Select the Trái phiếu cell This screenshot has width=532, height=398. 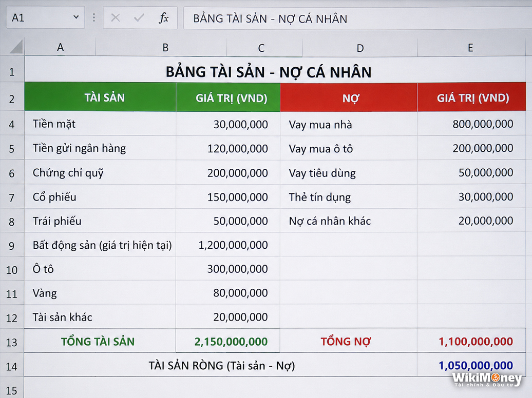[100, 221]
